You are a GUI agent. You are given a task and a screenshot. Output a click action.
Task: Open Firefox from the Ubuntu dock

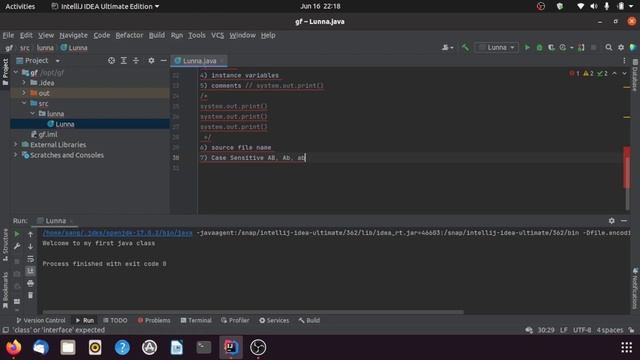13,347
